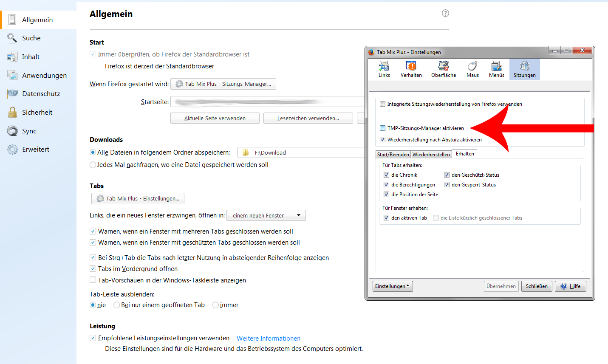Click the Sicherheit padlock icon
608x364 pixels.
coord(12,112)
